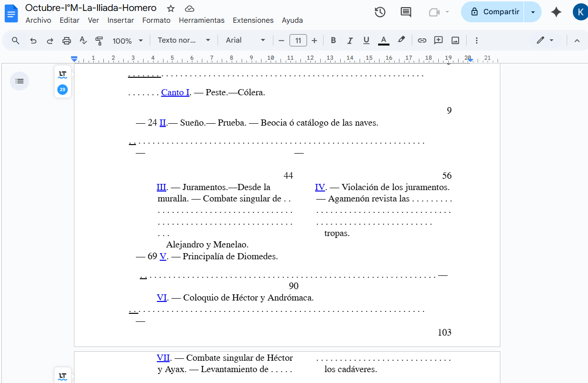Click the spell check icon
The height and width of the screenshot is (383, 588).
83,40
